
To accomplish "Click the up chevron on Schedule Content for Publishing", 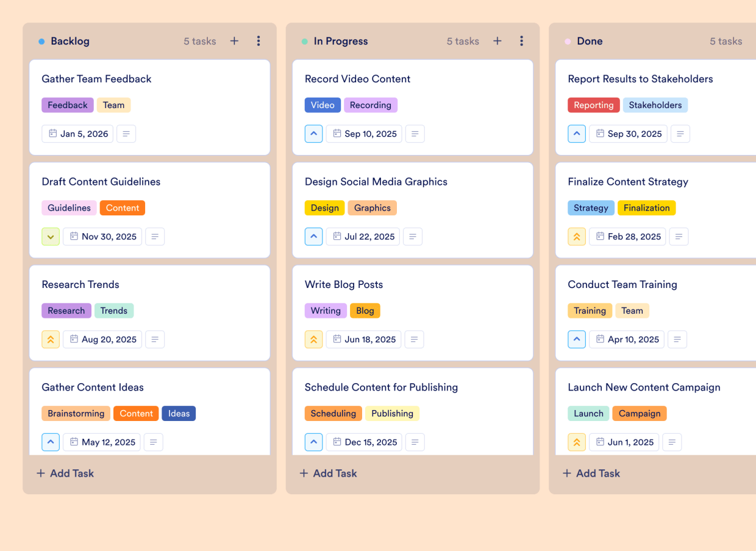I will (x=313, y=442).
